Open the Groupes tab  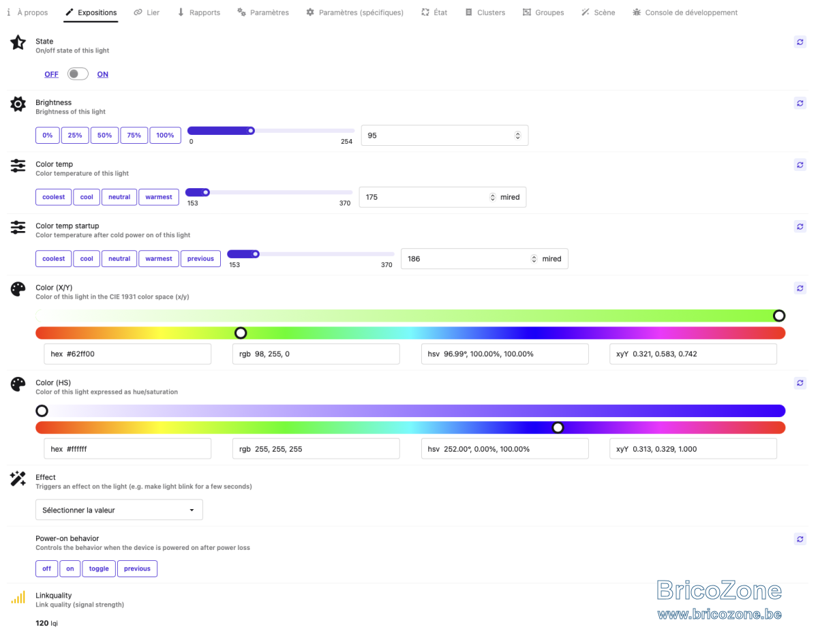(543, 12)
